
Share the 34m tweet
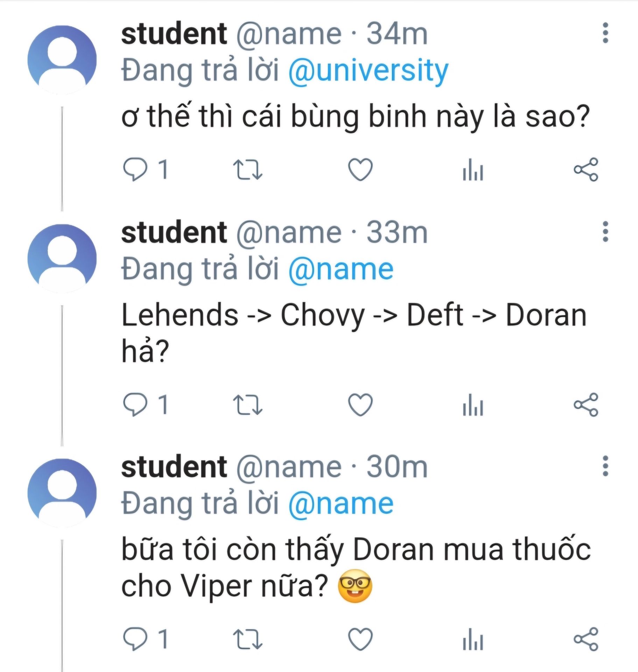[586, 170]
